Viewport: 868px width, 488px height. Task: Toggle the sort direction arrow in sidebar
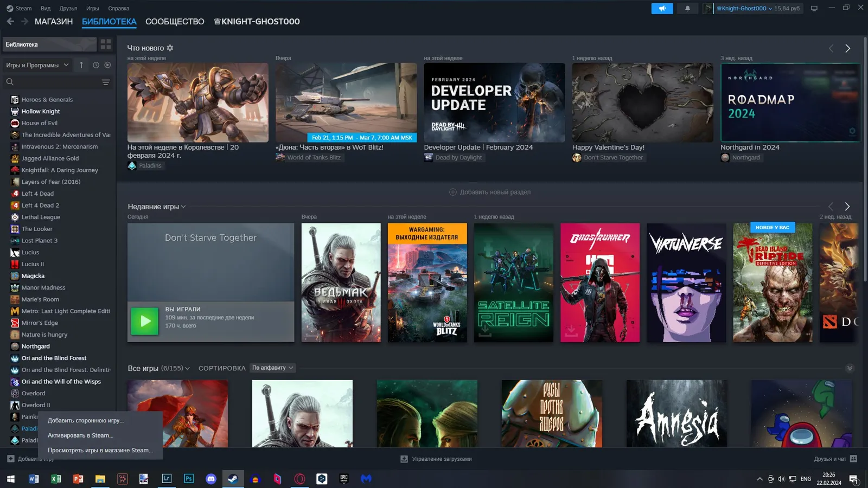(x=81, y=65)
